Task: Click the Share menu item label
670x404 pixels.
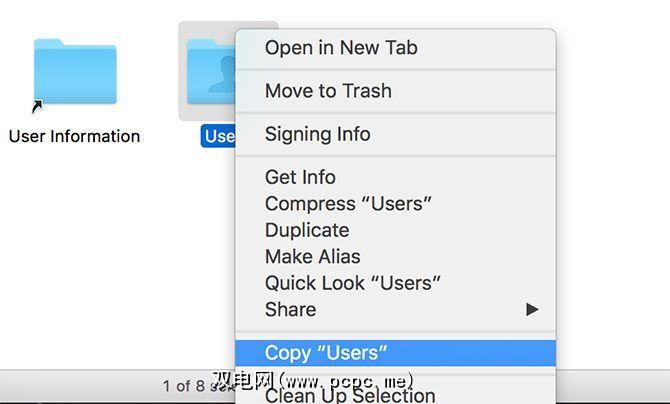Action: pos(290,310)
